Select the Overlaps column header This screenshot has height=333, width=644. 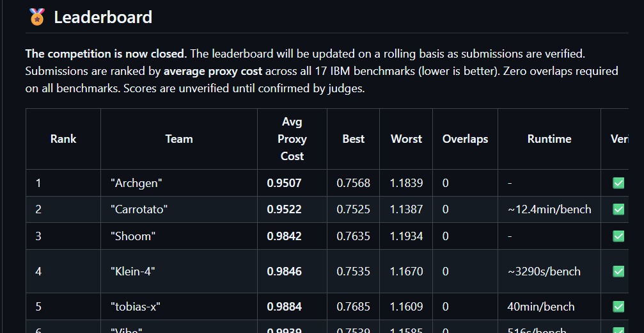pyautogui.click(x=465, y=139)
